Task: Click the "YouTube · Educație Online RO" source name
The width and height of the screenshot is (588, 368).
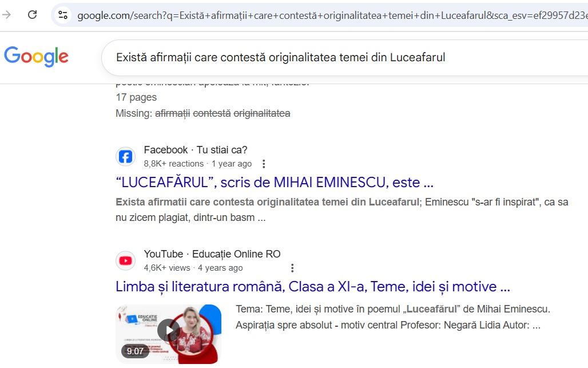Action: [x=212, y=254]
